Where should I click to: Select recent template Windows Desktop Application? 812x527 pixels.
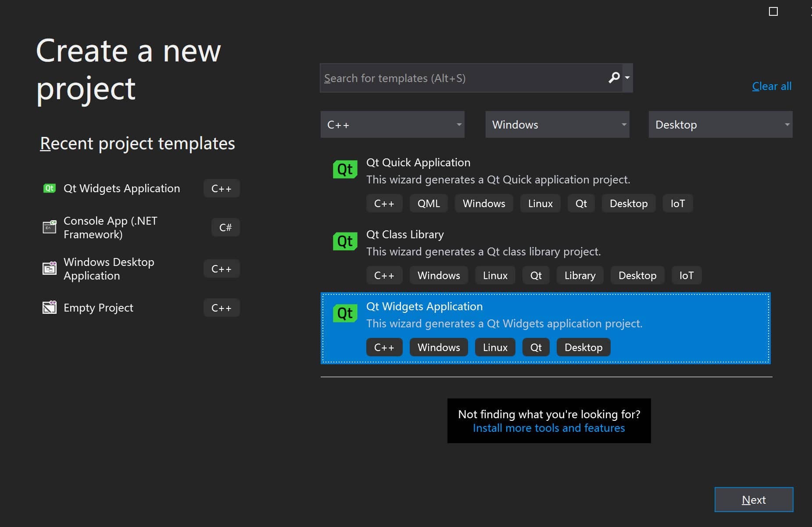[109, 269]
